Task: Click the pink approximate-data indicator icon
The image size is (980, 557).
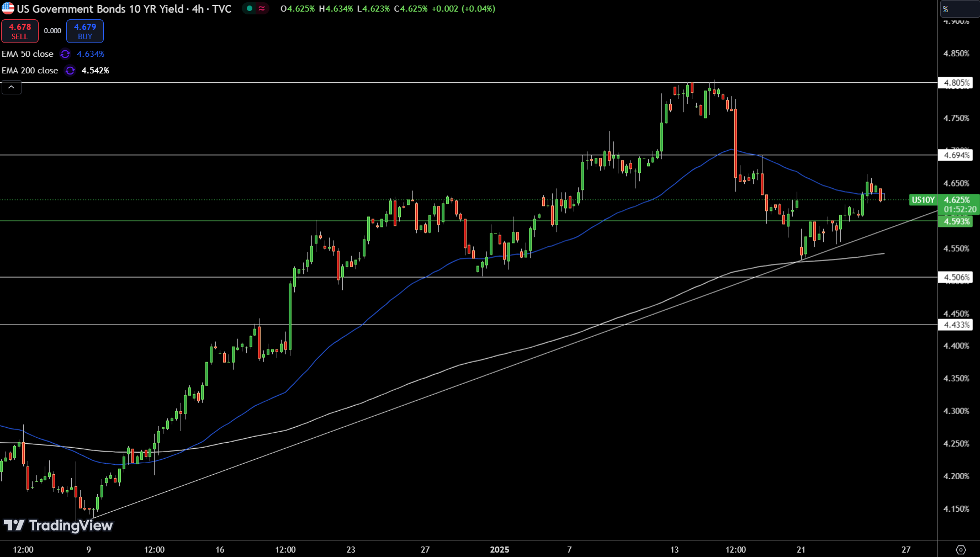Action: 262,9
